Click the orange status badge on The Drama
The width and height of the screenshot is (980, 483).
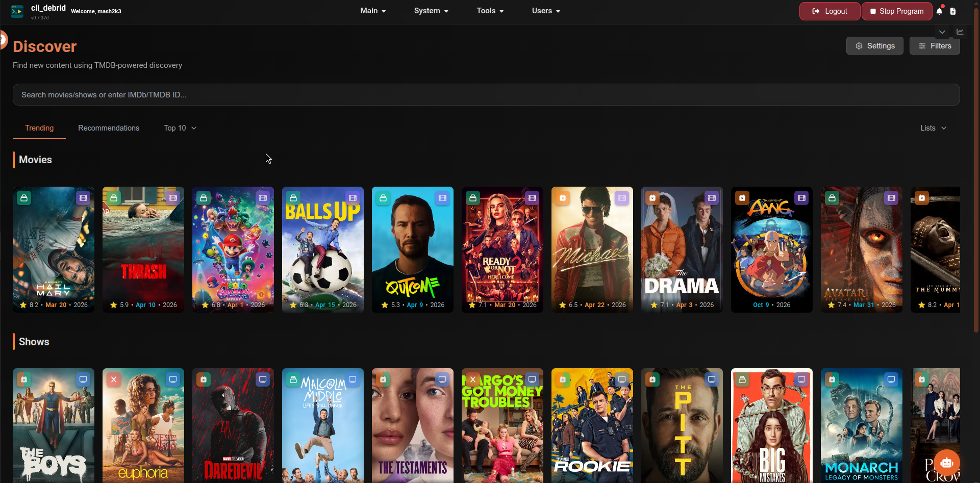pyautogui.click(x=652, y=197)
